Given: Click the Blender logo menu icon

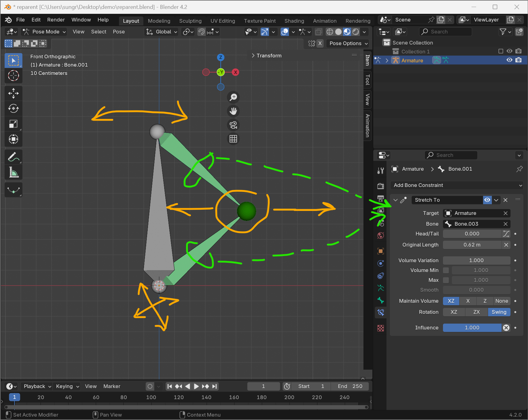Looking at the screenshot, I should (x=8, y=20).
